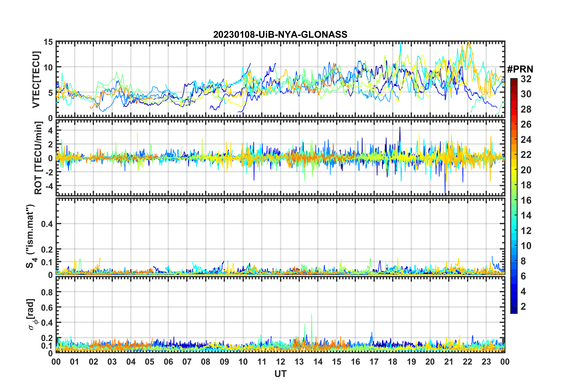Screen dimensions: 561x392
Task: Click the VTEC[TECU] y-axis label
Action: pyautogui.click(x=36, y=80)
